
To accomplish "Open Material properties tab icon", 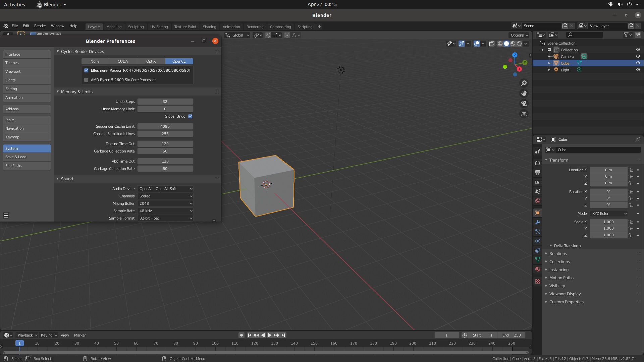I will click(x=538, y=269).
